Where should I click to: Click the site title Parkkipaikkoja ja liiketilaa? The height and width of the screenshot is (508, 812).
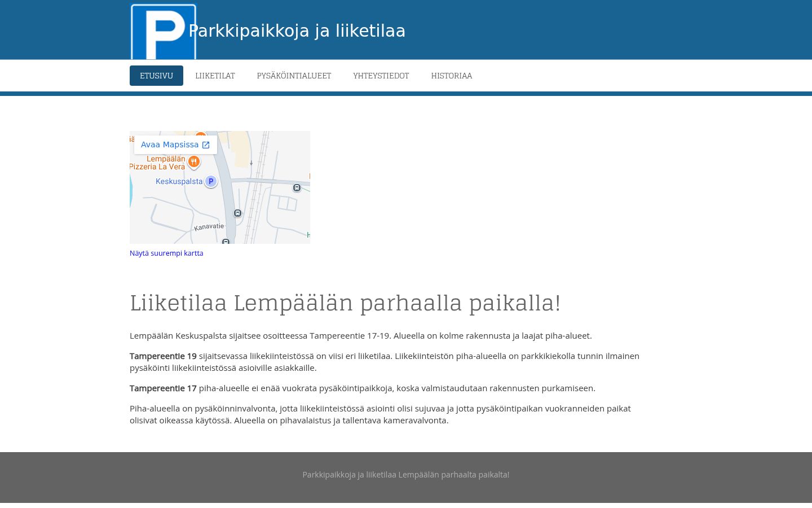point(297,30)
